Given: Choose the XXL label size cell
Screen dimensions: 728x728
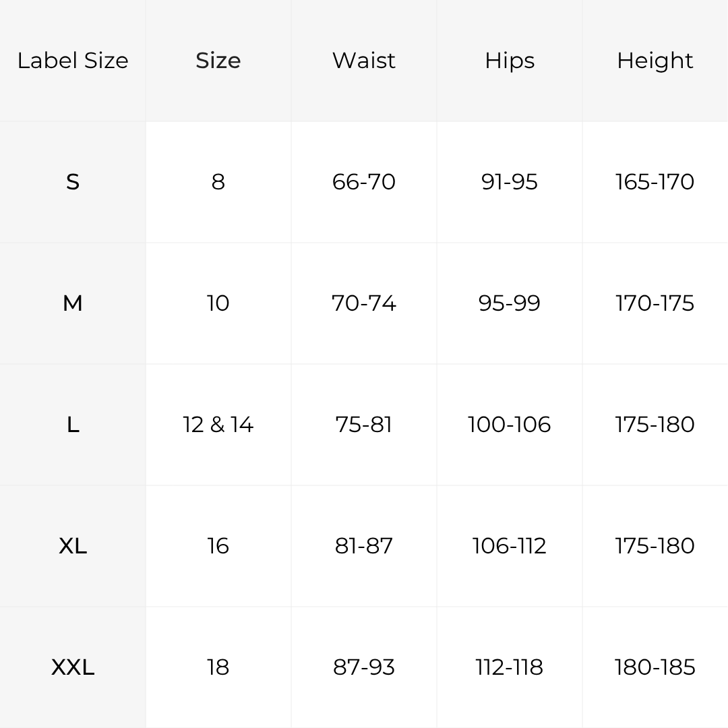Looking at the screenshot, I should [73, 667].
